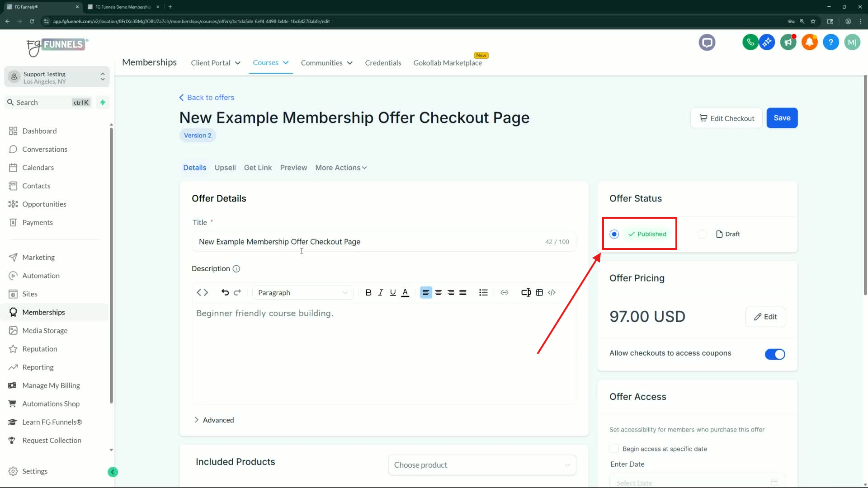This screenshot has height=488, width=868.
Task: Insert a hyperlink in description
Action: (x=505, y=292)
